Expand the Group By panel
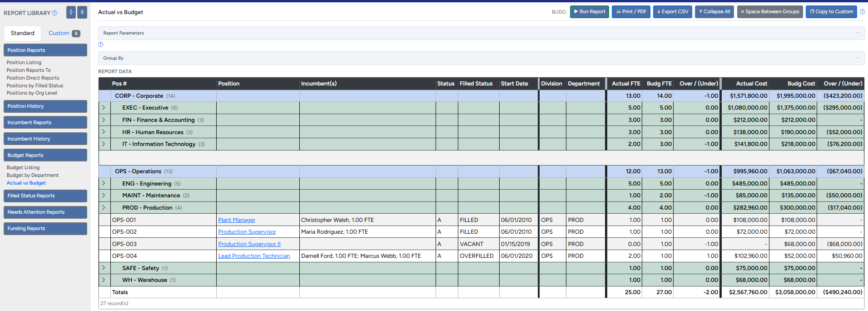 (x=481, y=58)
